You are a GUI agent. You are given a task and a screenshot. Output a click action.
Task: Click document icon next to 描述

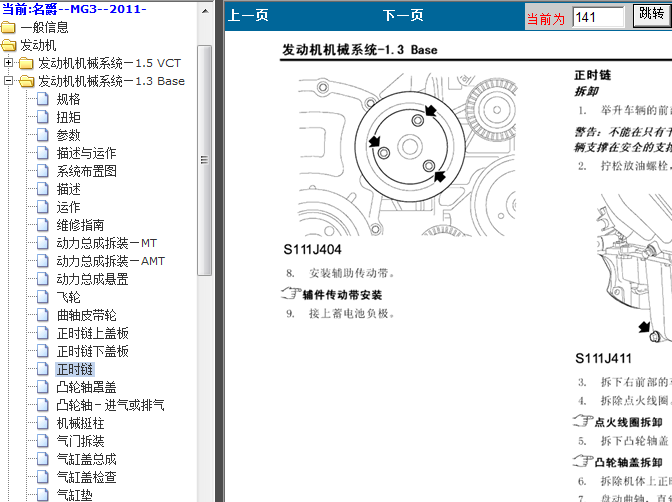tap(42, 189)
